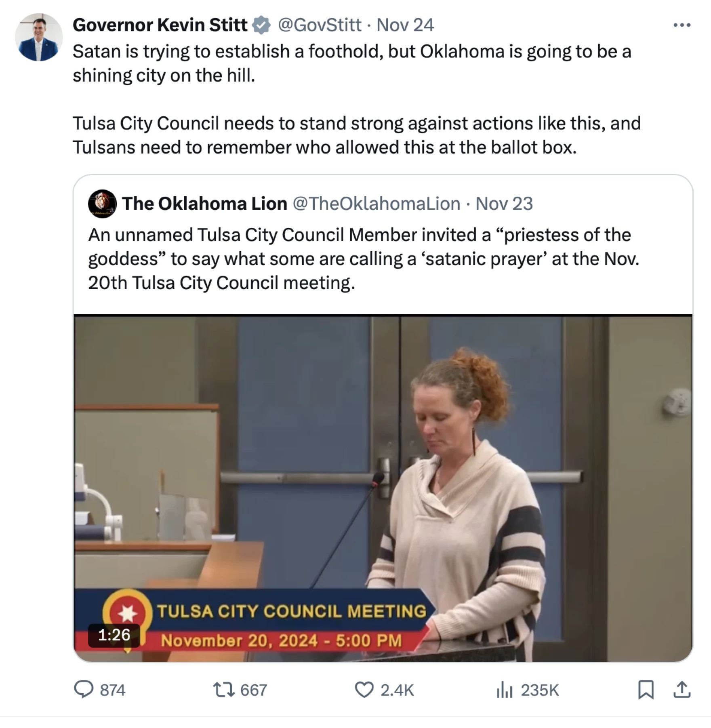This screenshot has height=728, width=711.
Task: Open the quoted tweet text about priestess
Action: [x=364, y=259]
